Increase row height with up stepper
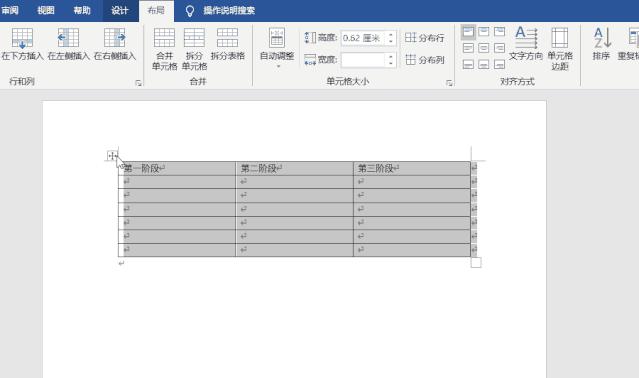Screen dimensions: 639x378 click(x=391, y=35)
